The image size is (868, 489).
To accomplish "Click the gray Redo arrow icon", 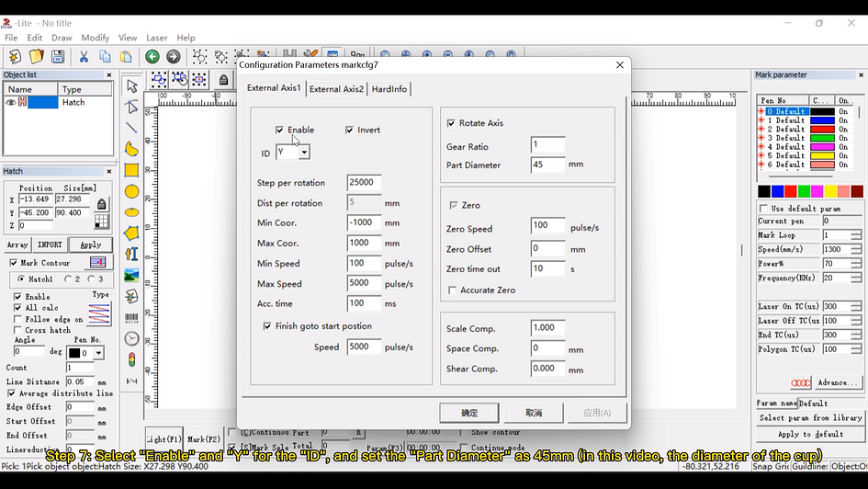I will coord(174,56).
